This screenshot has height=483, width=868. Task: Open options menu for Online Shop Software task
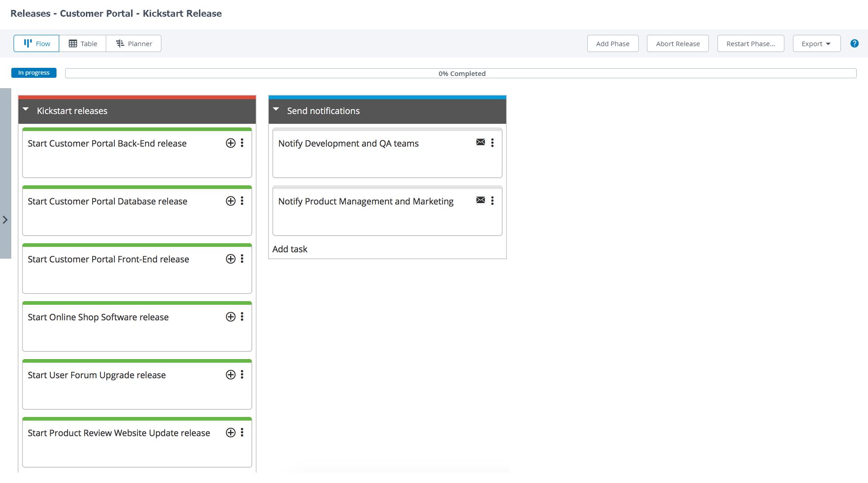point(242,317)
